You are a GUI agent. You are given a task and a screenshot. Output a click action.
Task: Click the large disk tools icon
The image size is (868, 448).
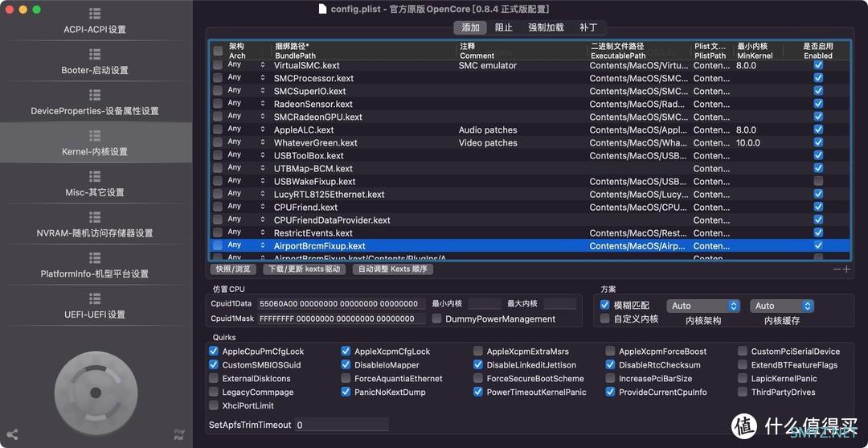[x=96, y=393]
